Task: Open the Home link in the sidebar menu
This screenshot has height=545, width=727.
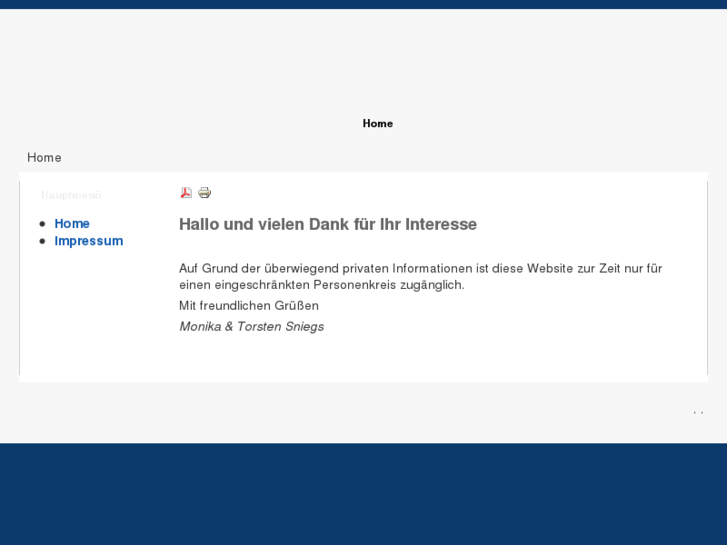Action: (x=72, y=223)
